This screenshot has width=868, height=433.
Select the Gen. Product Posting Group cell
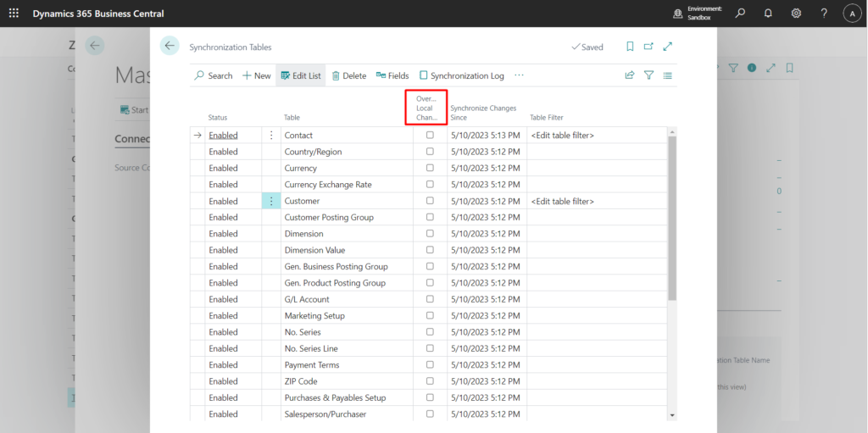pos(347,283)
